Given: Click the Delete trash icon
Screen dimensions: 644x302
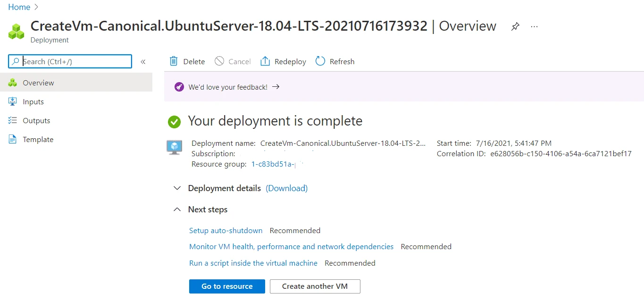Looking at the screenshot, I should (175, 61).
